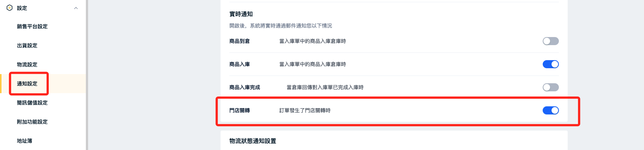Open 銷售平台設定 in the sidebar
This screenshot has width=644, height=150.
coord(32,26)
